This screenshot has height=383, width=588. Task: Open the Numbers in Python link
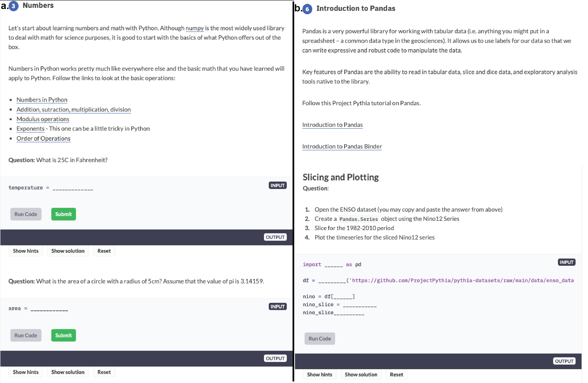click(41, 100)
